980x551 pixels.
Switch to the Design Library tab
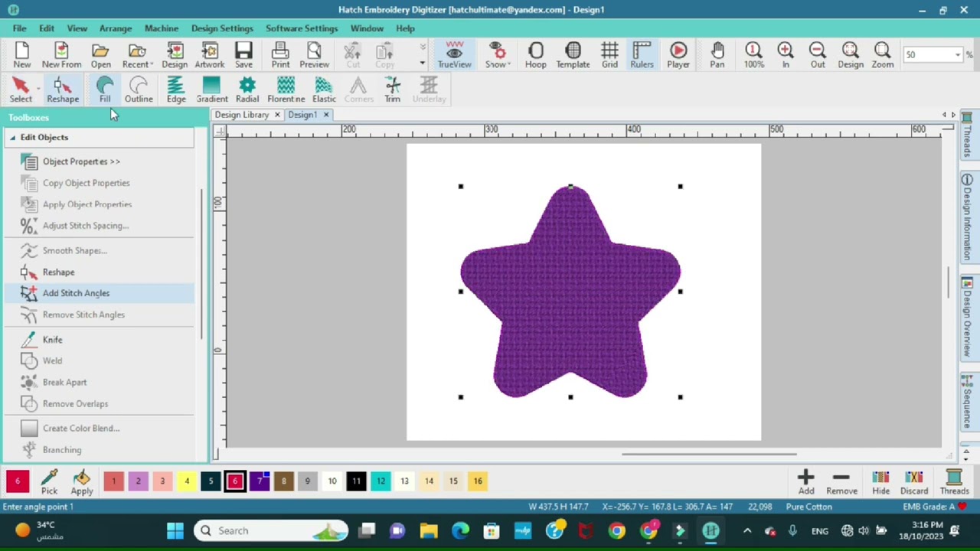coord(242,115)
